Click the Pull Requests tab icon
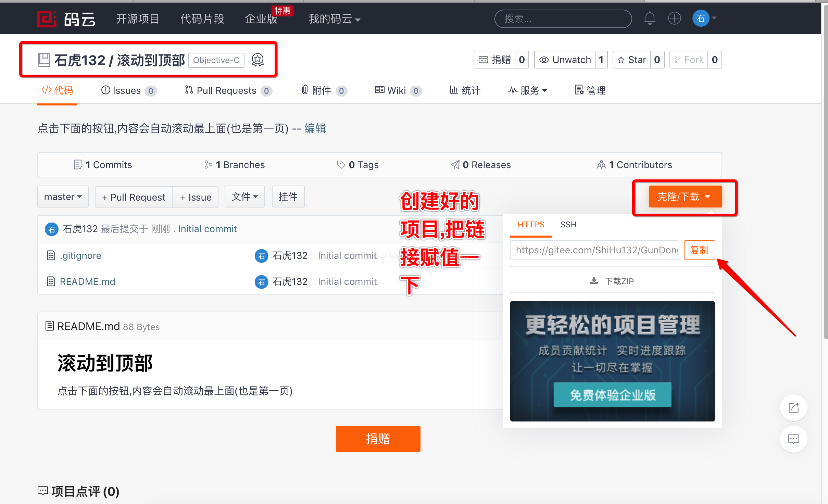The image size is (828, 504). [x=188, y=90]
